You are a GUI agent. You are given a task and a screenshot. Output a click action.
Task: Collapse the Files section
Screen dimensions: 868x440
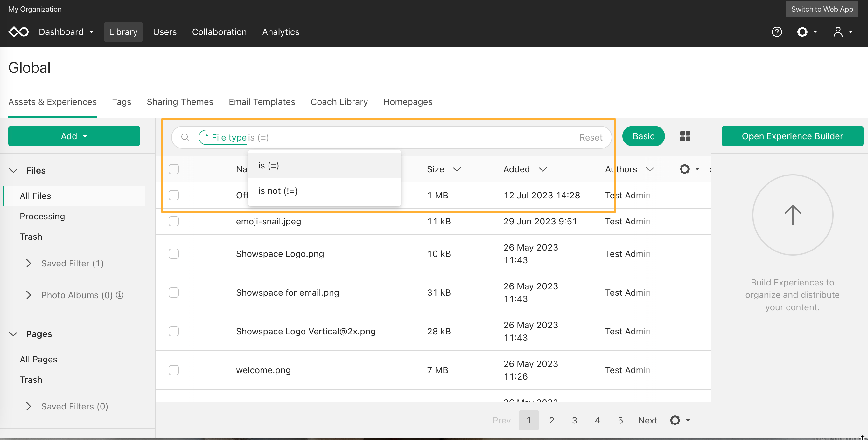[13, 170]
